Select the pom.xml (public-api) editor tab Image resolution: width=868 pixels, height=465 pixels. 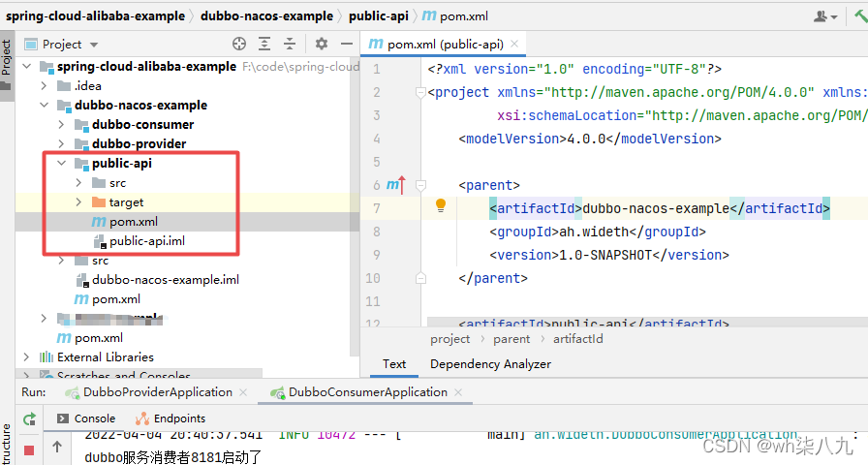(x=445, y=44)
